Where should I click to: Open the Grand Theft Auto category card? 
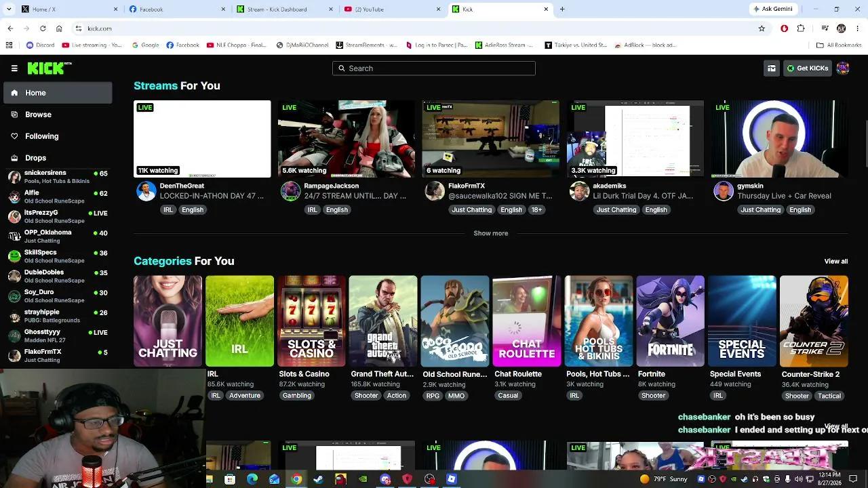click(x=383, y=321)
